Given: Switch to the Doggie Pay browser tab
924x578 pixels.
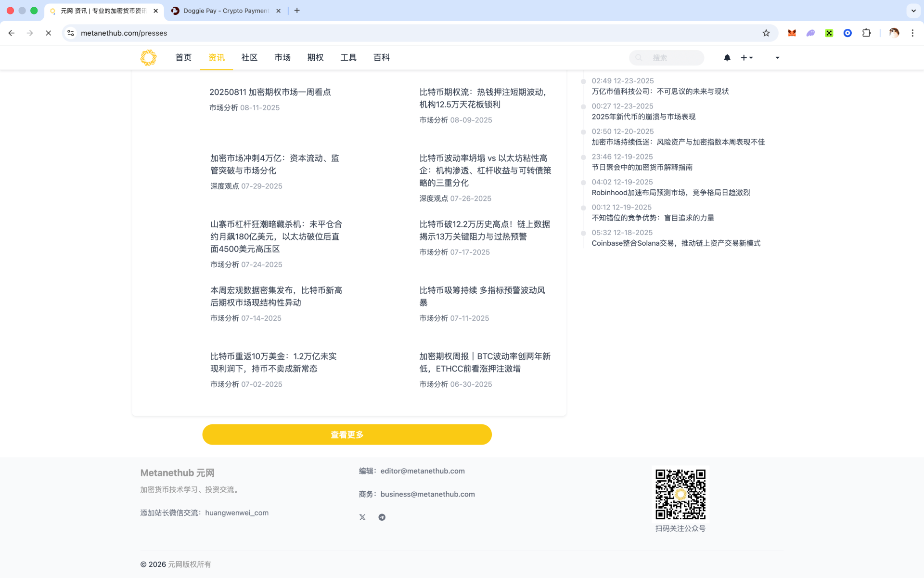Looking at the screenshot, I should (225, 11).
